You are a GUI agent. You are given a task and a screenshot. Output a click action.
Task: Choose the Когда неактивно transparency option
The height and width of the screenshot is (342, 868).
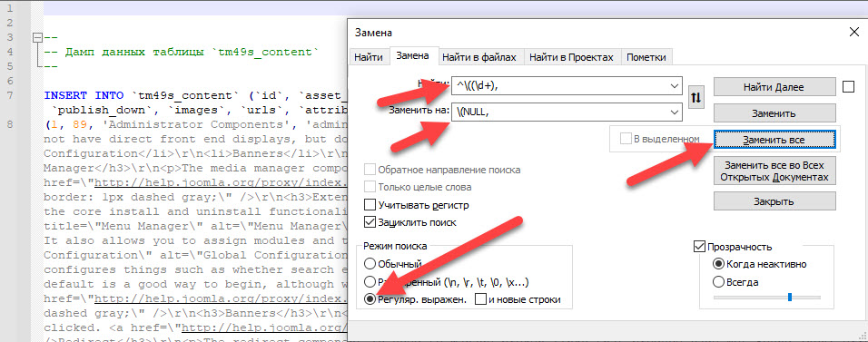(x=718, y=264)
